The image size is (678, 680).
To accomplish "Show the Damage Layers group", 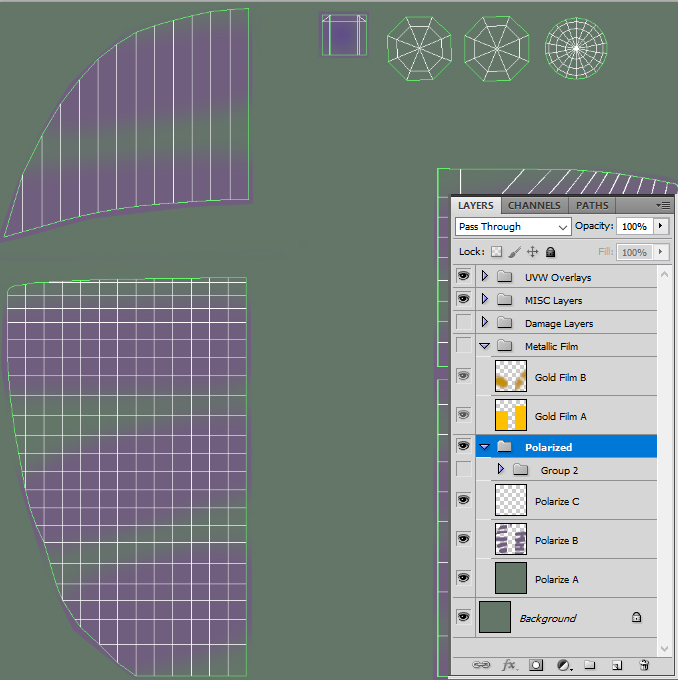I will (x=463, y=322).
